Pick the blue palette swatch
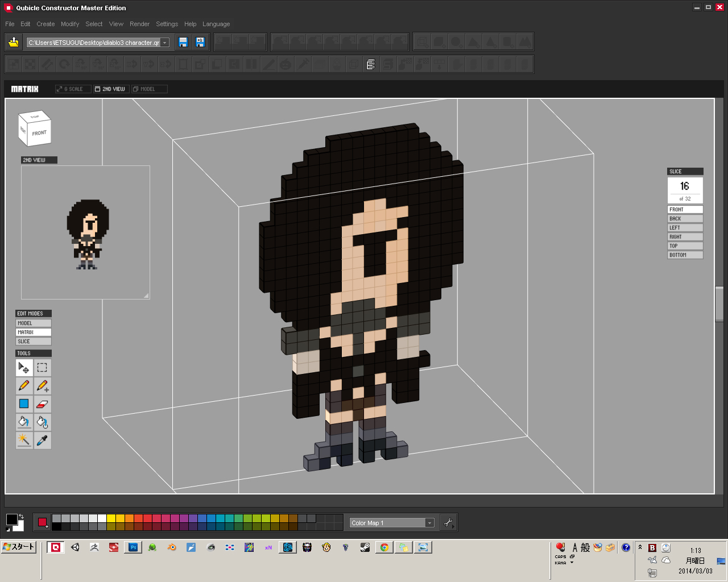 211,518
